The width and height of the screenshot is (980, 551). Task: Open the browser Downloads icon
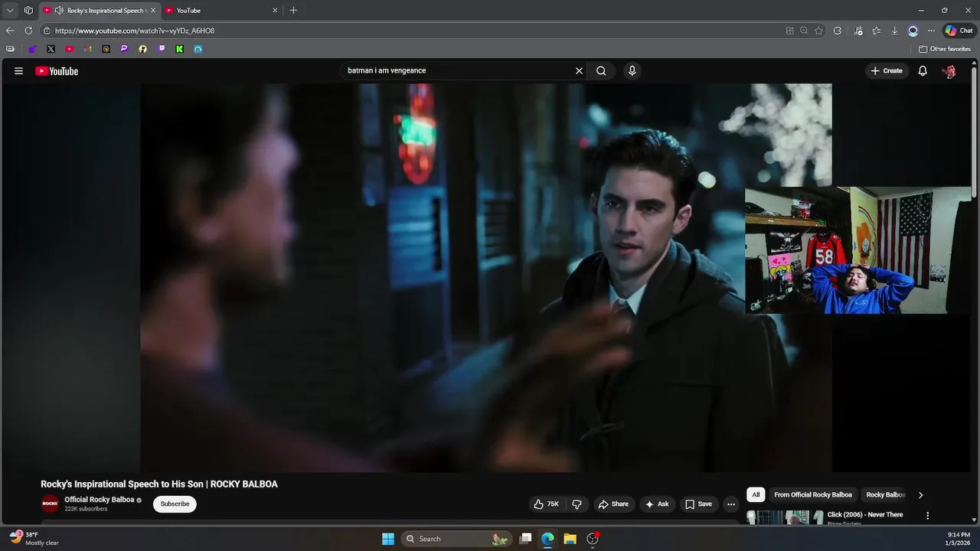(894, 31)
